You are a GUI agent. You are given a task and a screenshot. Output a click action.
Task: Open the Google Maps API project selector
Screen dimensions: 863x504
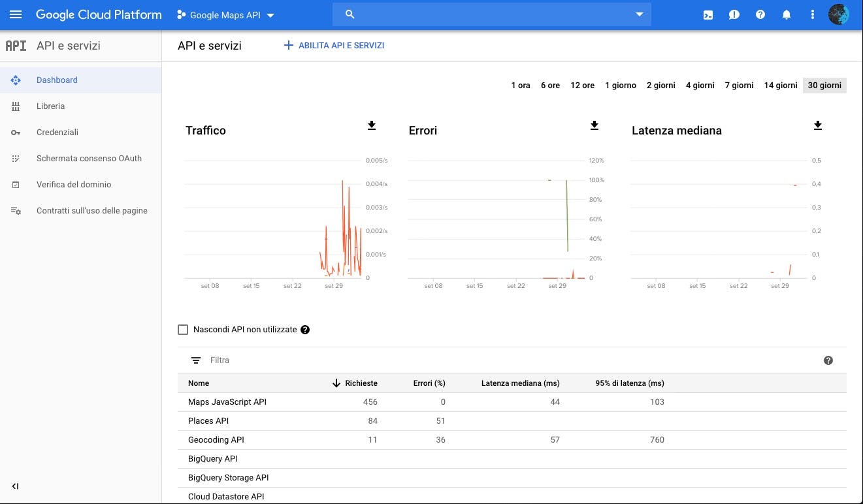click(225, 14)
